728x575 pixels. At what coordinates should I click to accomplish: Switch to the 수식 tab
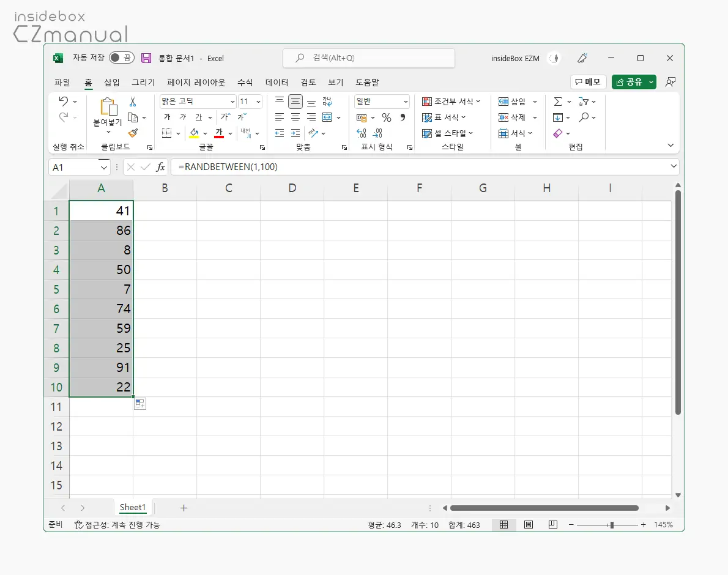(245, 82)
